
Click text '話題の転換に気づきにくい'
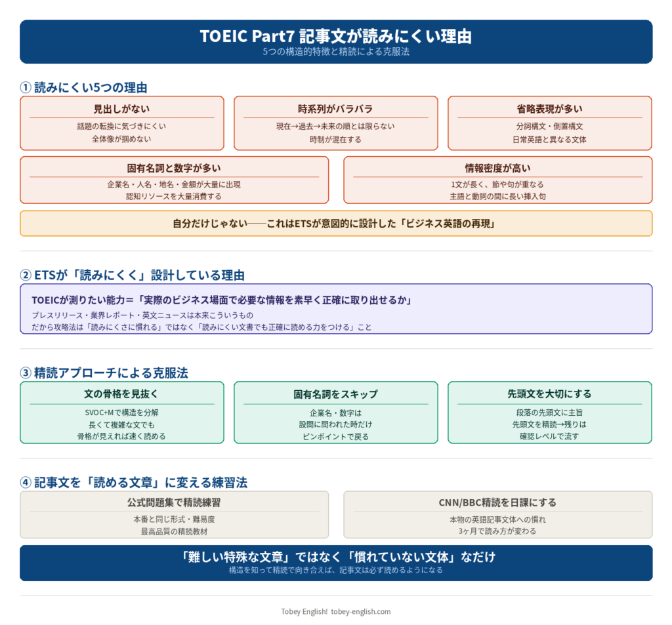pos(121,127)
